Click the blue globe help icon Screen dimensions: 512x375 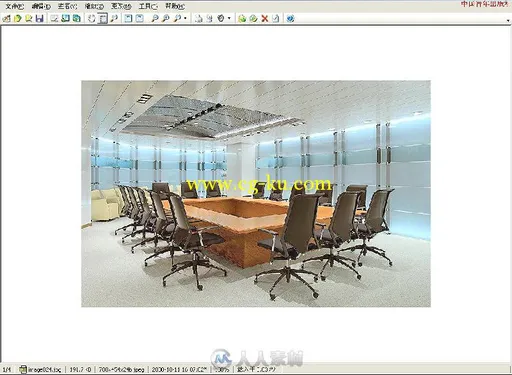290,19
